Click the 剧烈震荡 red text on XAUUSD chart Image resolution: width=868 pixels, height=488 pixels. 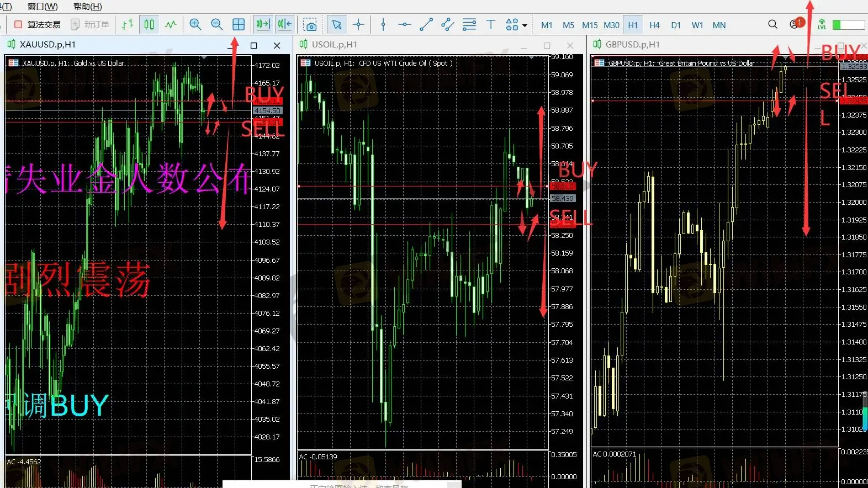(x=77, y=280)
